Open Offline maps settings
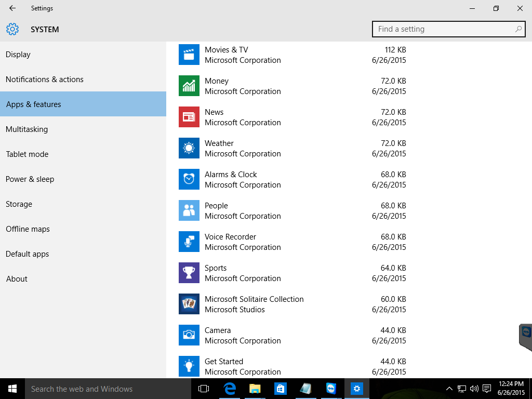 [83, 229]
